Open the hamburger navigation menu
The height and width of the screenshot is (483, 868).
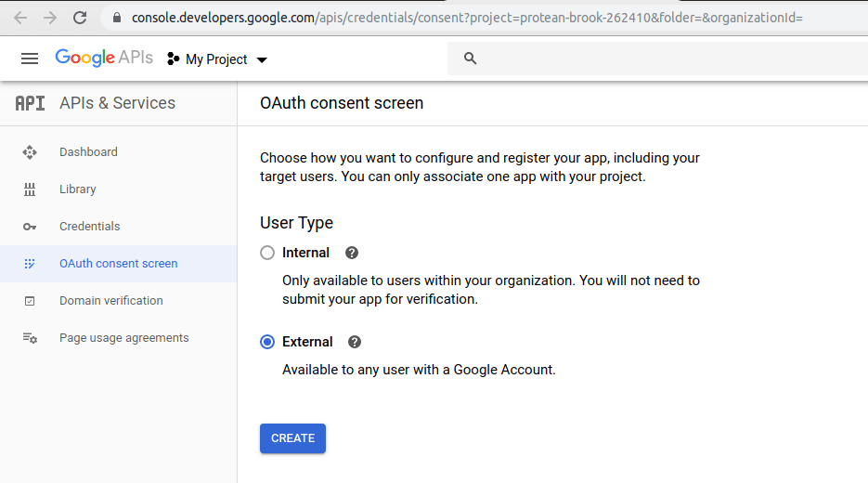click(30, 59)
